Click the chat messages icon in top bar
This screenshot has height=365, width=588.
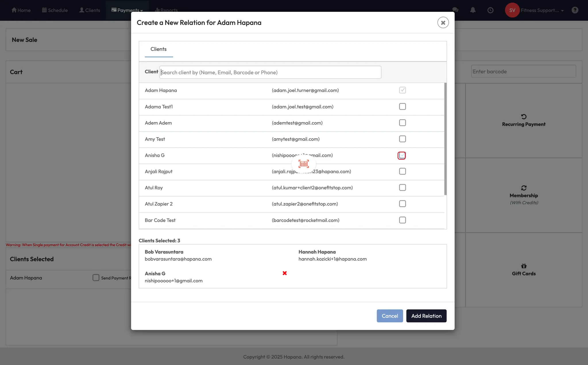click(x=455, y=10)
